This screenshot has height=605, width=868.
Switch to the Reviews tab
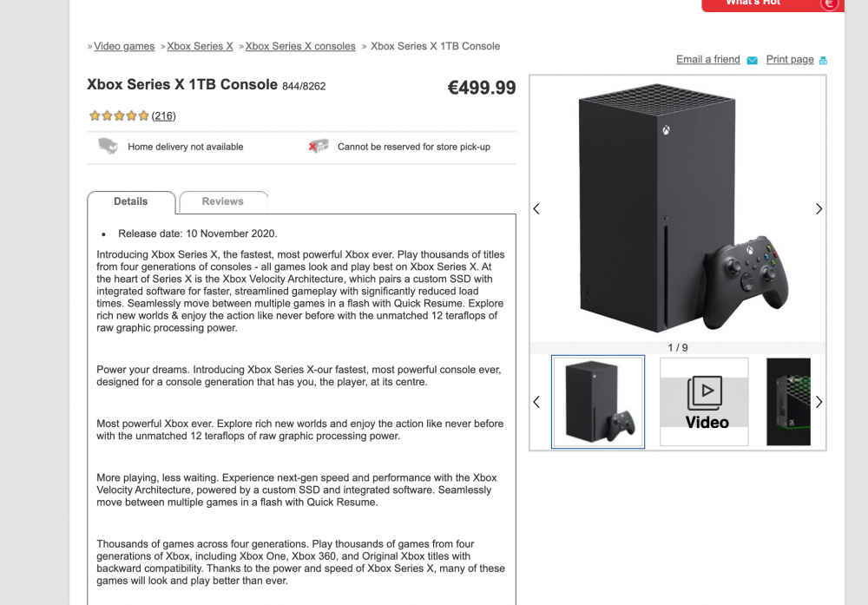click(x=223, y=201)
